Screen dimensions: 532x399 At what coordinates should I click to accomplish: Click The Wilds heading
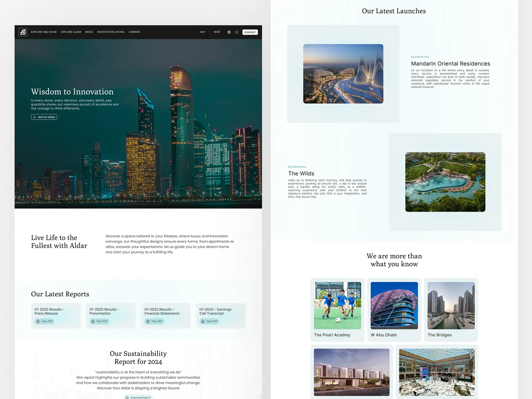tap(301, 174)
